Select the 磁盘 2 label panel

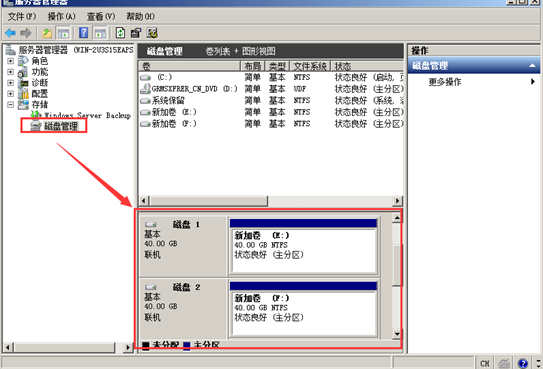click(x=183, y=309)
